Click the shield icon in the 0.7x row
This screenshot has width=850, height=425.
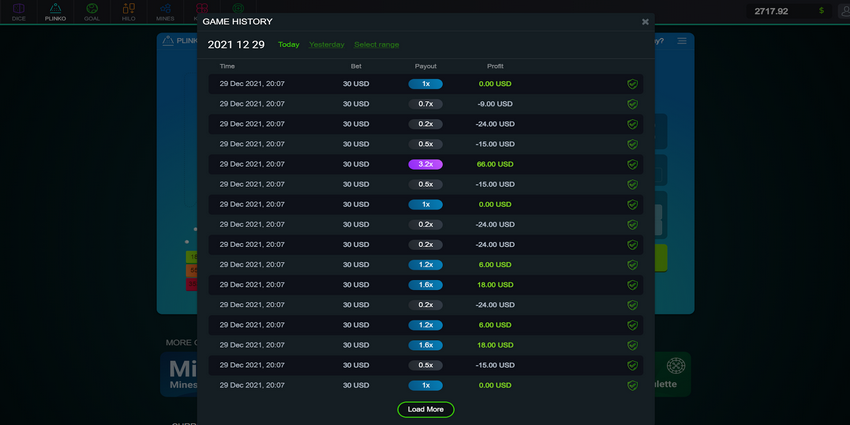point(632,104)
